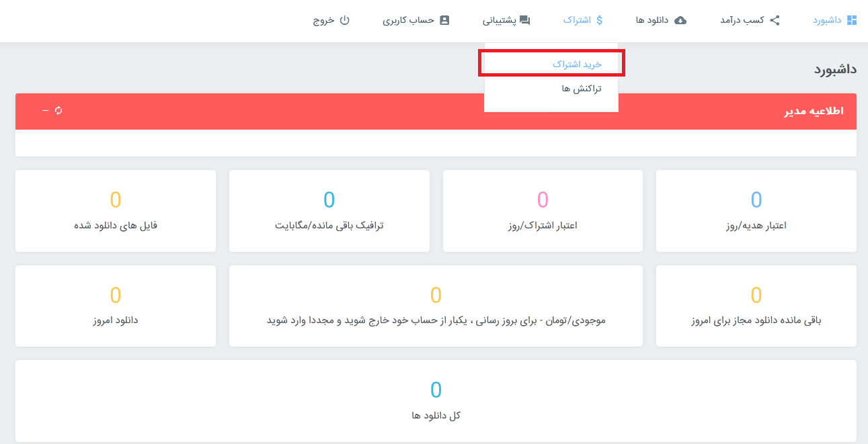Click the share icon beside کسب درآمد
The image size is (868, 444).
tap(775, 20)
